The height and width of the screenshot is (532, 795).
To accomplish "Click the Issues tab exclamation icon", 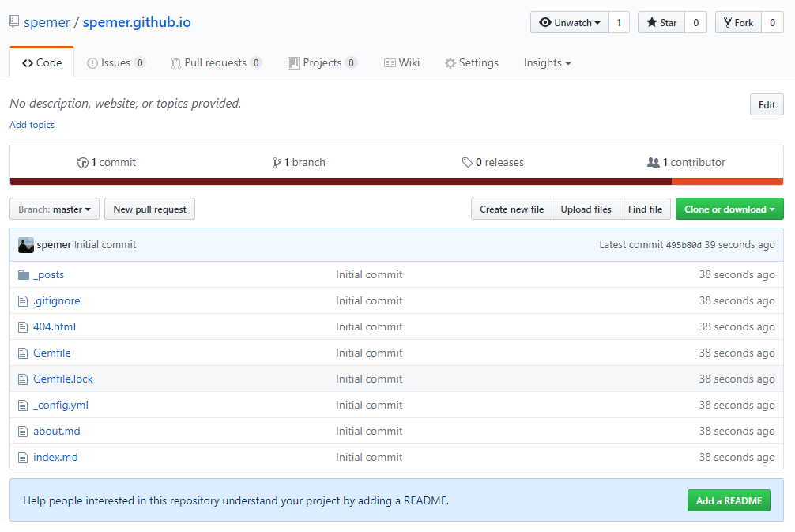I will (x=92, y=63).
